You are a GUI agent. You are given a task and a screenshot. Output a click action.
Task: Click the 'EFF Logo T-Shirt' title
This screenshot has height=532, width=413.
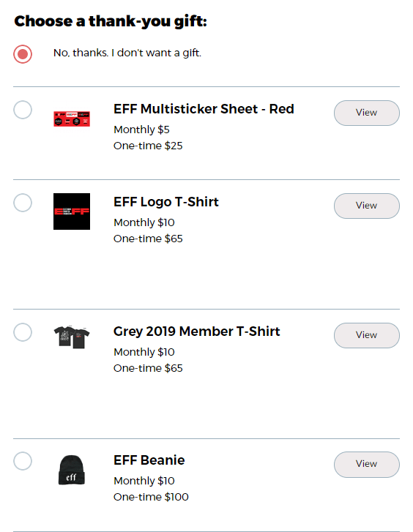pos(166,202)
